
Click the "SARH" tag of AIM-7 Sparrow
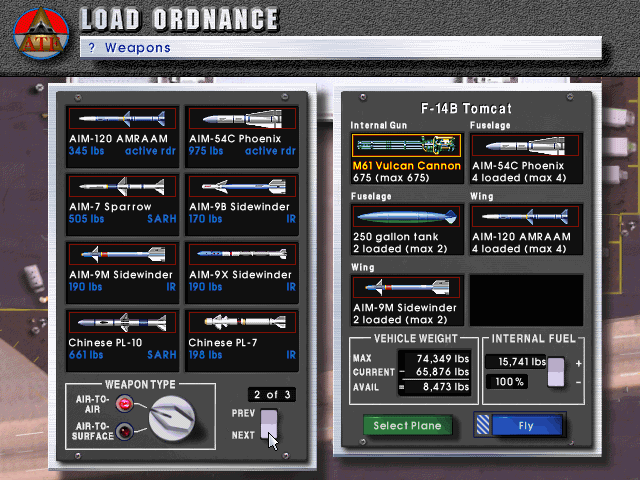coord(162,219)
